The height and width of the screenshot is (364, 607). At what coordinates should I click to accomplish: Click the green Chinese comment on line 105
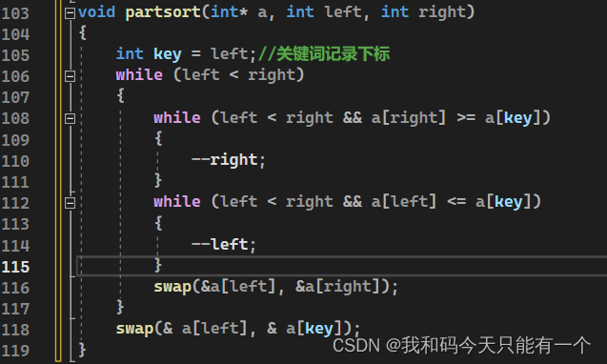[x=324, y=53]
